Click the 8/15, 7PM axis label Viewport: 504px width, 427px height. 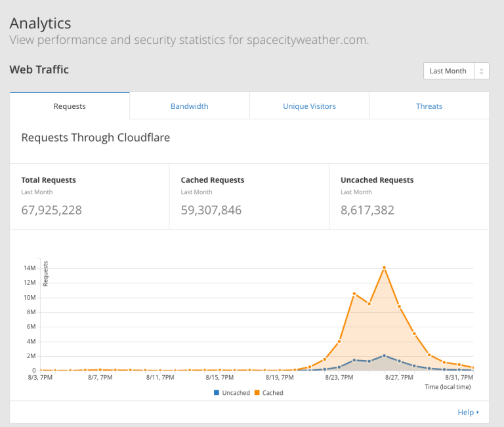point(220,377)
